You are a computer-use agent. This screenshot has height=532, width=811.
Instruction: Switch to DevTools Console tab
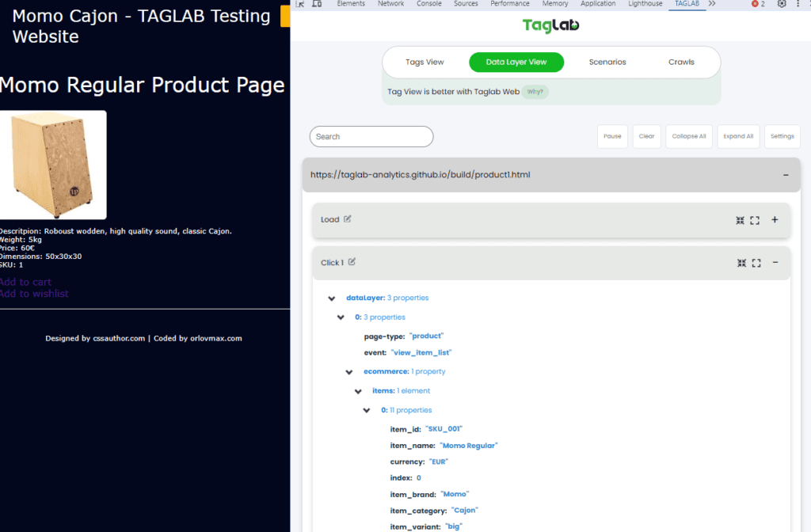coord(429,4)
